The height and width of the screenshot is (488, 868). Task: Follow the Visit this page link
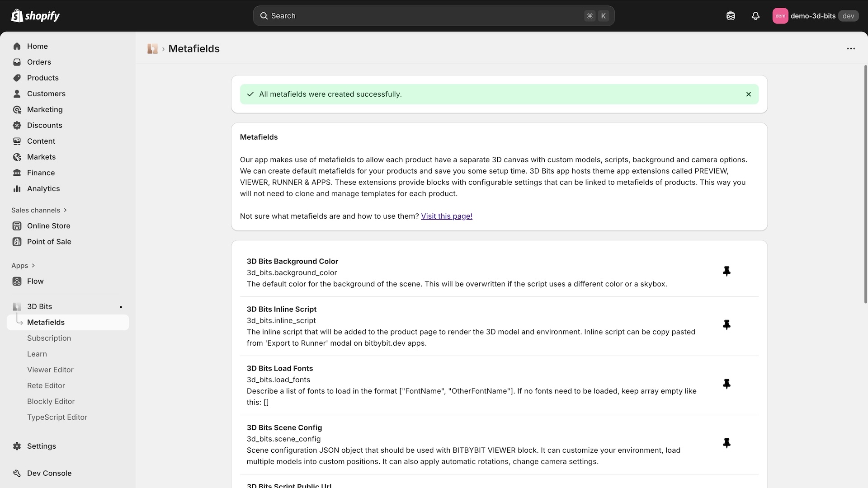447,216
